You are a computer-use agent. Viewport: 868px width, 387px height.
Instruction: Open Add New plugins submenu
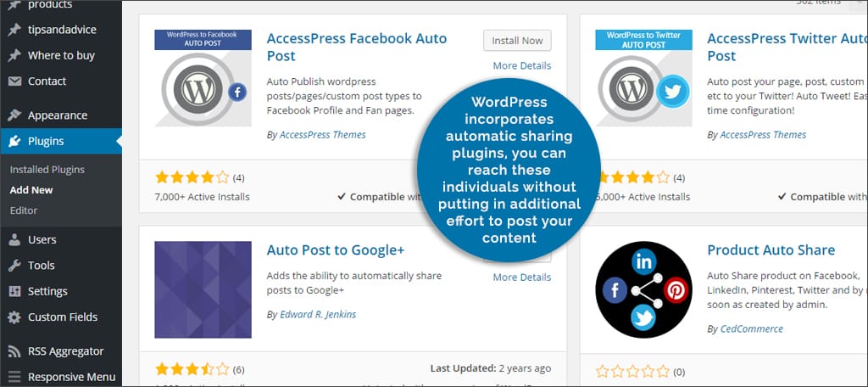[31, 190]
